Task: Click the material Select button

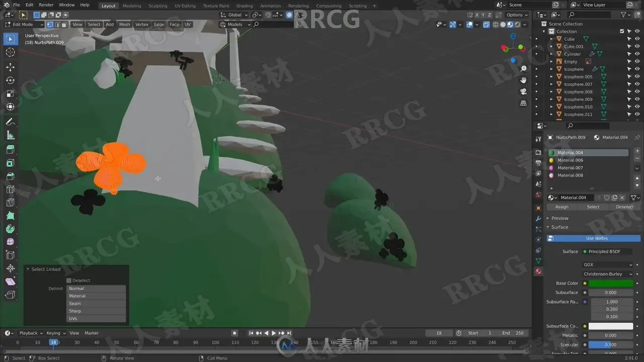Action: click(593, 207)
